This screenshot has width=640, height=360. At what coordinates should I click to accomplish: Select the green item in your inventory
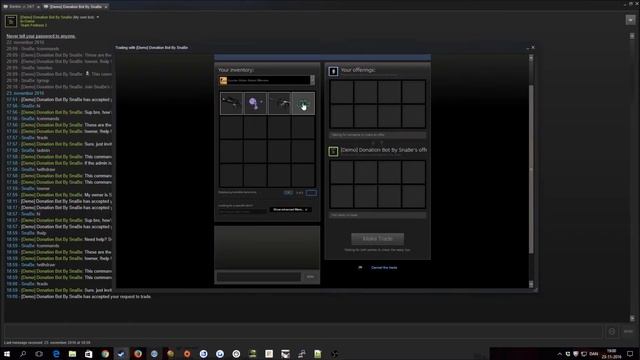(303, 103)
